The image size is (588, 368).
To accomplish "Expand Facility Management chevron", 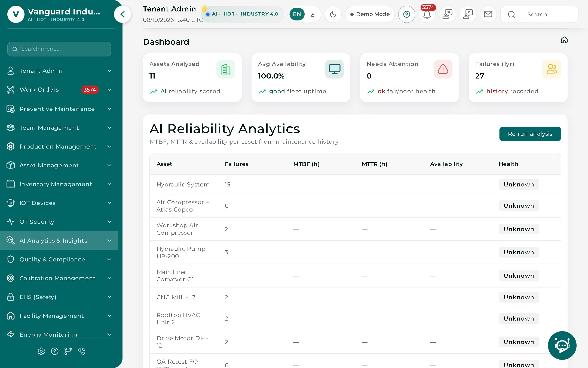I will [x=109, y=316].
